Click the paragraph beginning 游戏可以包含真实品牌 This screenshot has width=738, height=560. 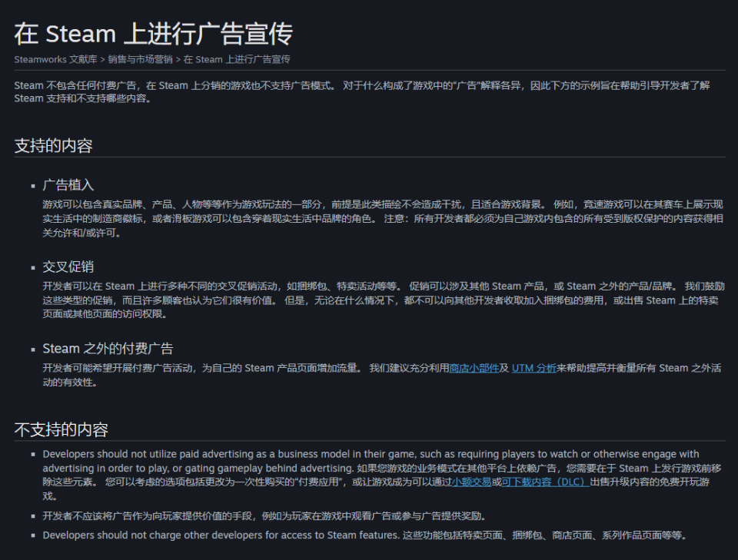tap(383, 219)
